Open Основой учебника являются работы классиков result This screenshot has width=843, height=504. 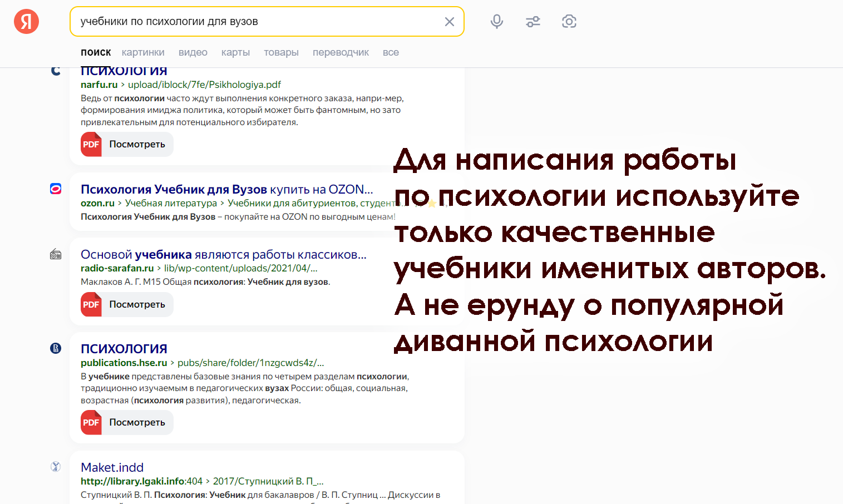click(224, 254)
